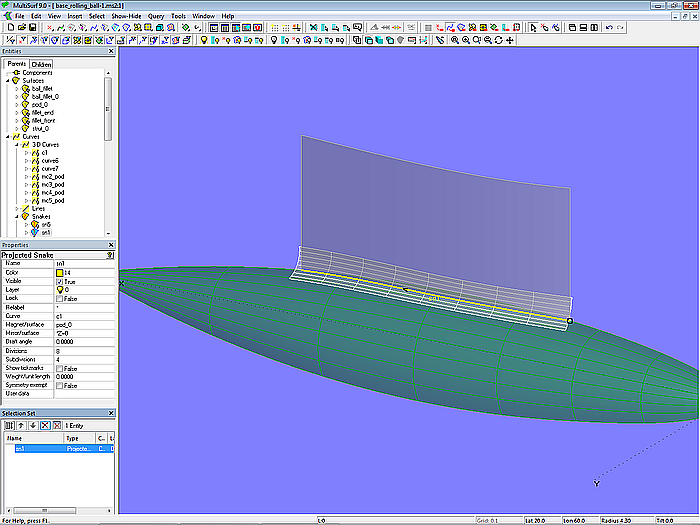Expand the Lines tree node
Viewport: 700px width, 525px height.
[x=16, y=208]
